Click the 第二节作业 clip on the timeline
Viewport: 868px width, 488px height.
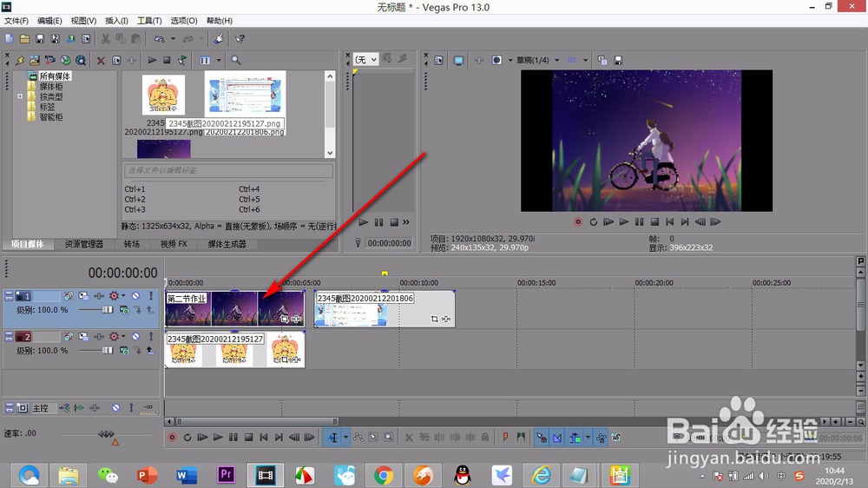point(234,308)
